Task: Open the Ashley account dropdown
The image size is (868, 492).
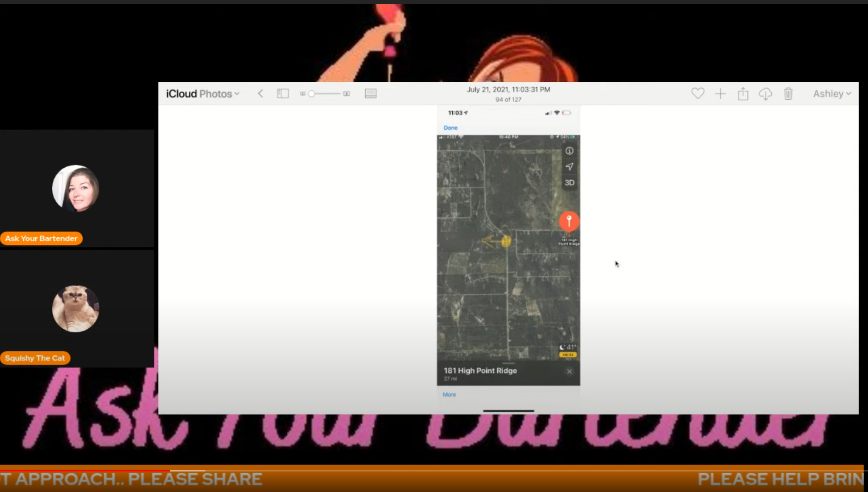Action: (x=832, y=94)
